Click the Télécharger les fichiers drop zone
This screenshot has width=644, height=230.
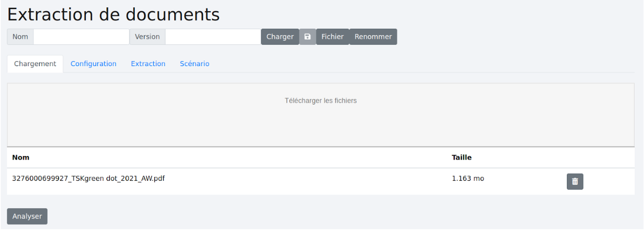click(x=321, y=115)
